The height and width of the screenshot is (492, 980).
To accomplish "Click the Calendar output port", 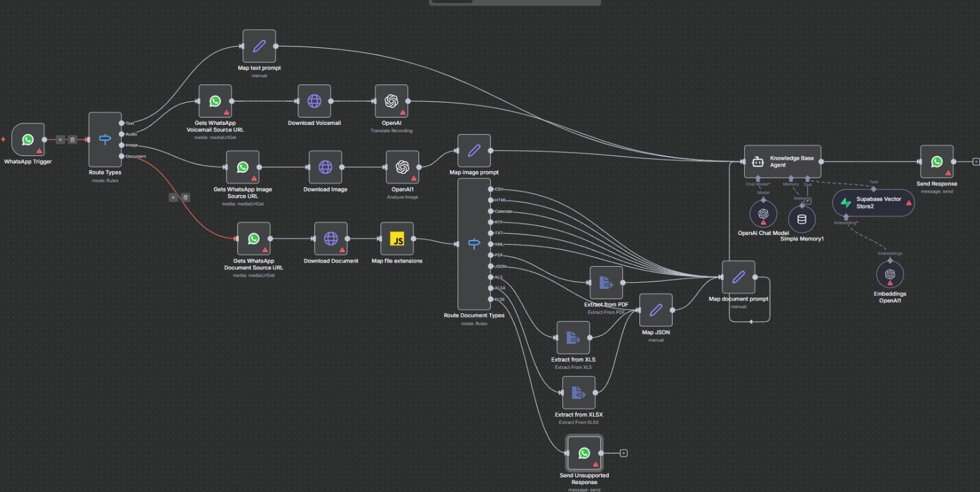I will [x=491, y=211].
